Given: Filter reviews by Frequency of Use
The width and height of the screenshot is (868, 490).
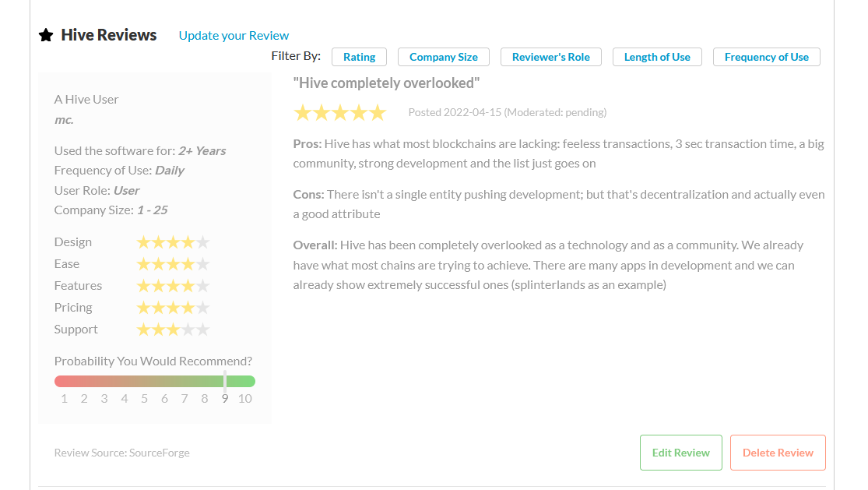Looking at the screenshot, I should pos(767,57).
